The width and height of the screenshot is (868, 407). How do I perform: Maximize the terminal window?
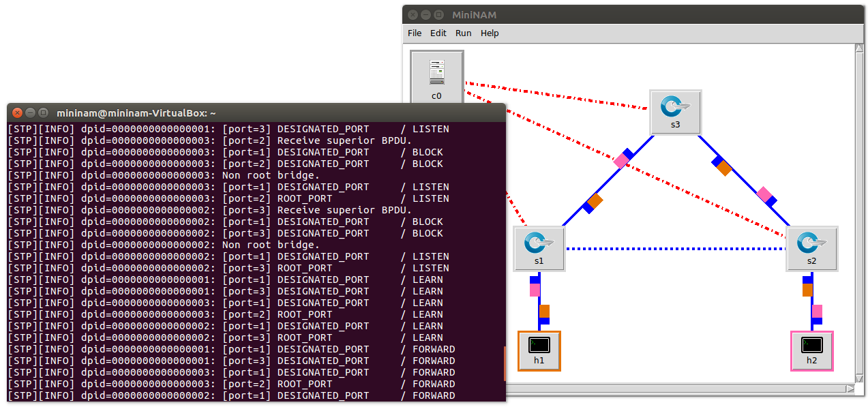point(43,113)
